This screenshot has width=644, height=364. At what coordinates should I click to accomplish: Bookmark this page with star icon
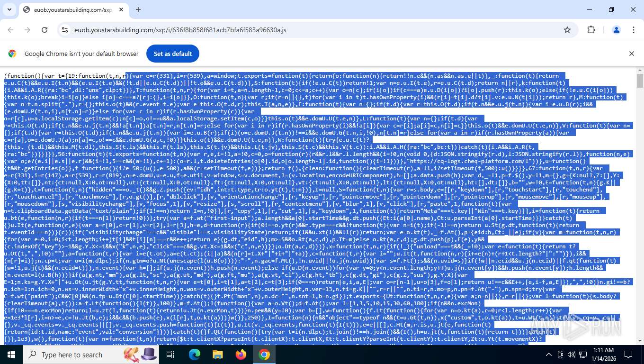(567, 30)
